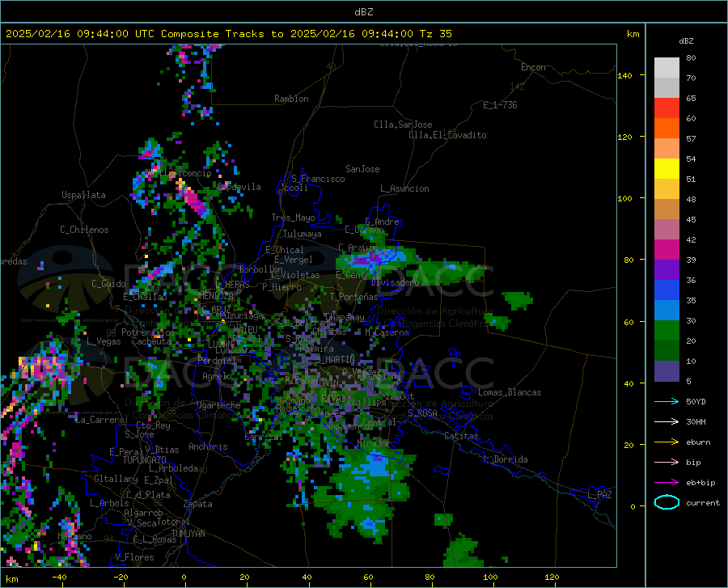Click the S_Francisco map label

[x=318, y=179]
